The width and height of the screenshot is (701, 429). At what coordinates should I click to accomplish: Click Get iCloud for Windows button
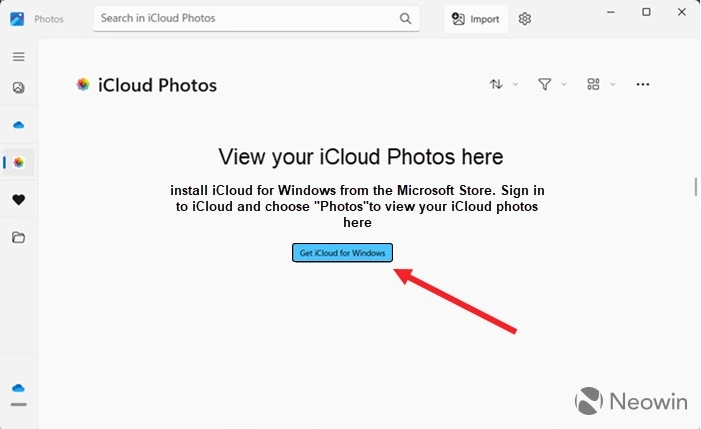tap(342, 253)
